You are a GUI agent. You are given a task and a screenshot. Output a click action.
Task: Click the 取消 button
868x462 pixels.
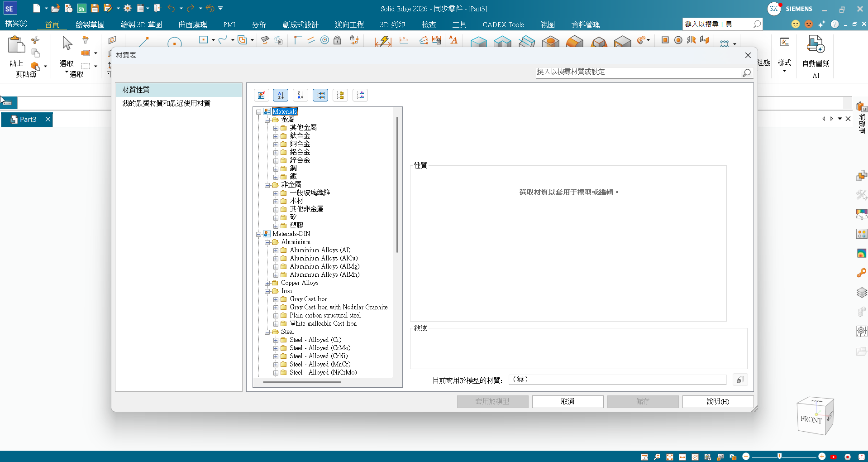[x=568, y=401]
